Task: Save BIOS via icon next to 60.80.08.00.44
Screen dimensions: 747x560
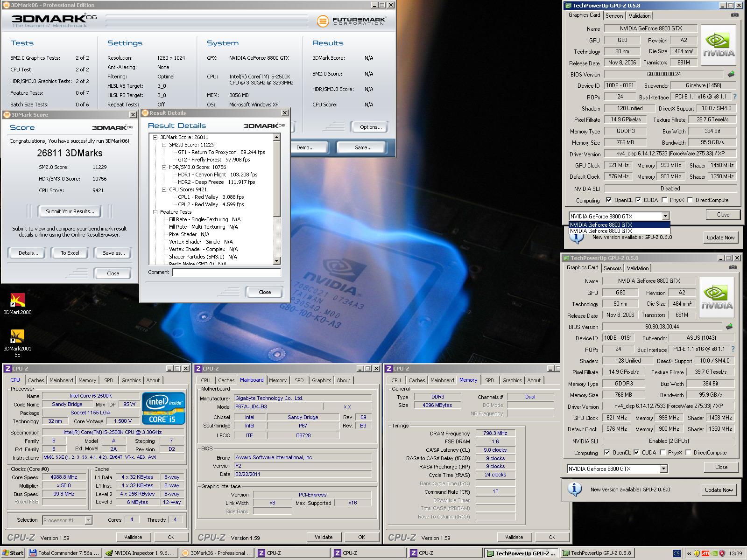Action: click(x=729, y=326)
